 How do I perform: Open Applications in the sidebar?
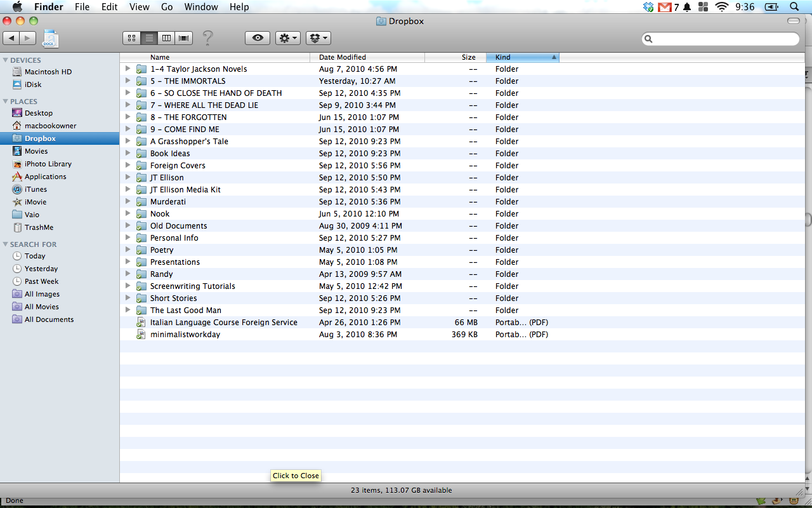[x=45, y=177]
